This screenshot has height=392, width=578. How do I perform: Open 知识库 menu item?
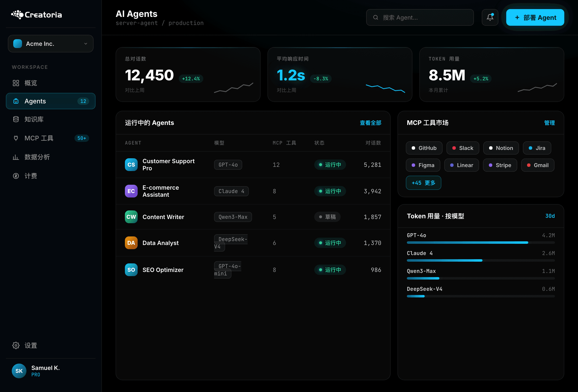click(x=51, y=119)
